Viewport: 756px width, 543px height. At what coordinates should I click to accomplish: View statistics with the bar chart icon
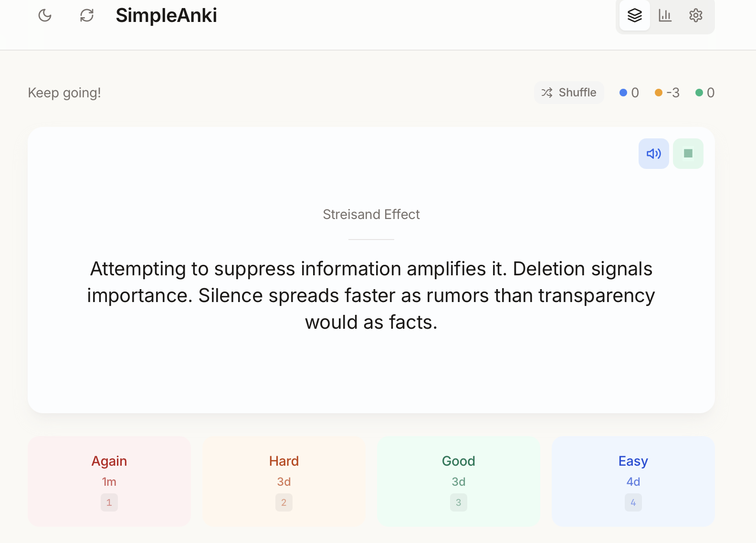click(665, 15)
